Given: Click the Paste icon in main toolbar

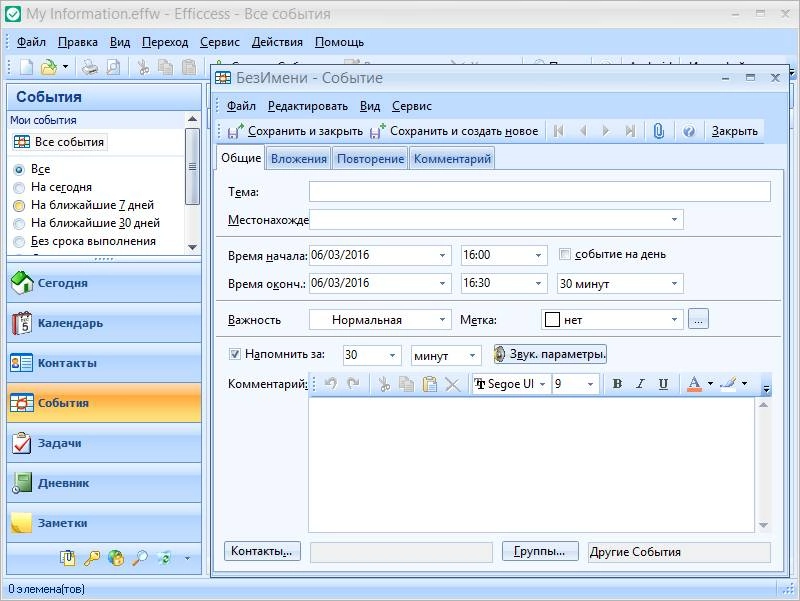Looking at the screenshot, I should coord(189,67).
